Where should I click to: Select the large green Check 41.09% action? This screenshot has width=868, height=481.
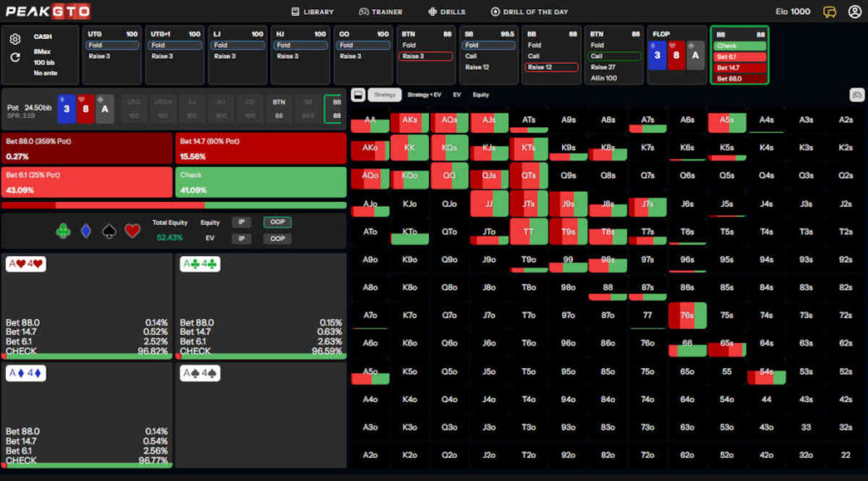click(x=261, y=182)
